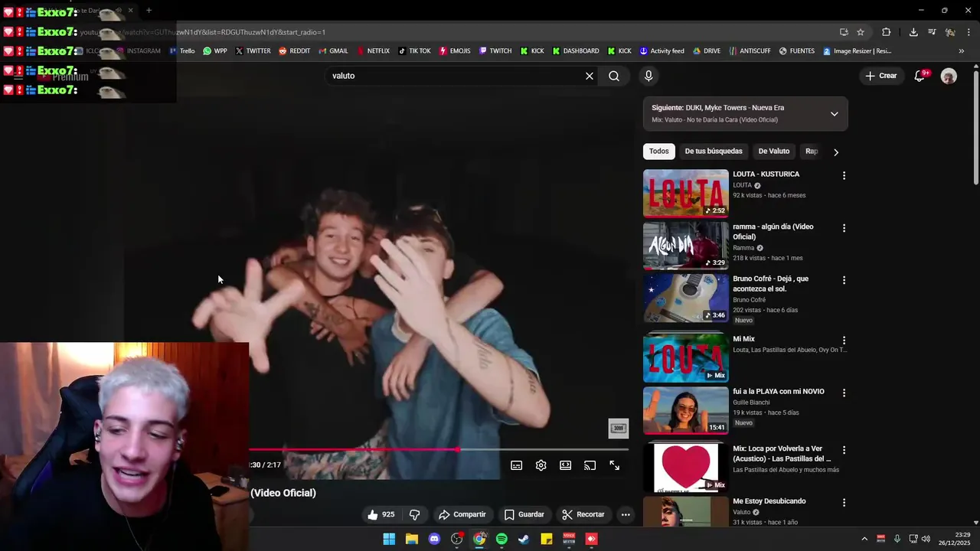
Task: Open the NETFLIX bookmark
Action: (x=372, y=51)
